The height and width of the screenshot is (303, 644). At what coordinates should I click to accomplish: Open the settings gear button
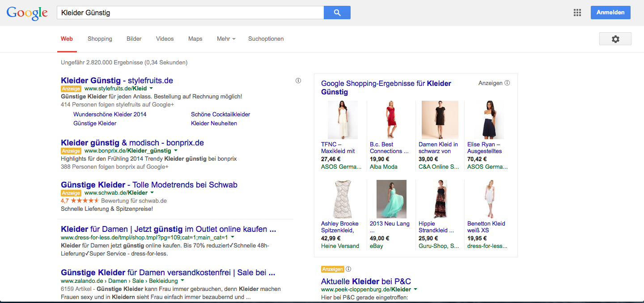pyautogui.click(x=615, y=39)
